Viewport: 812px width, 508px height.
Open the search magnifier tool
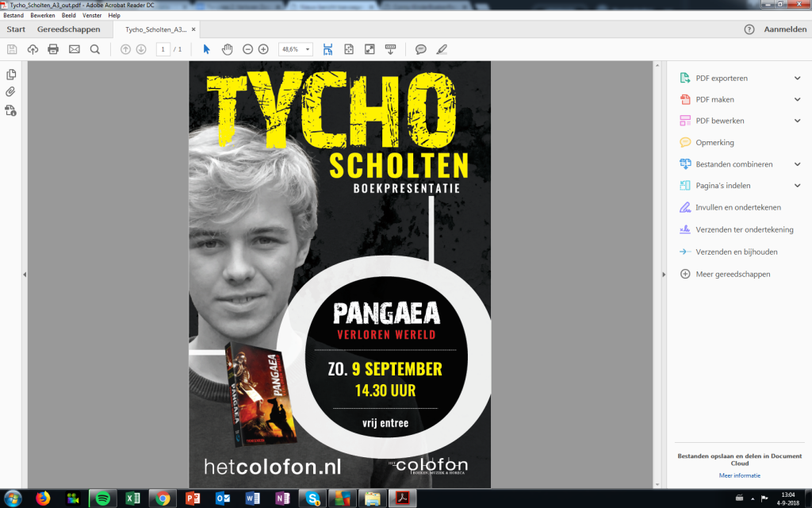click(95, 49)
